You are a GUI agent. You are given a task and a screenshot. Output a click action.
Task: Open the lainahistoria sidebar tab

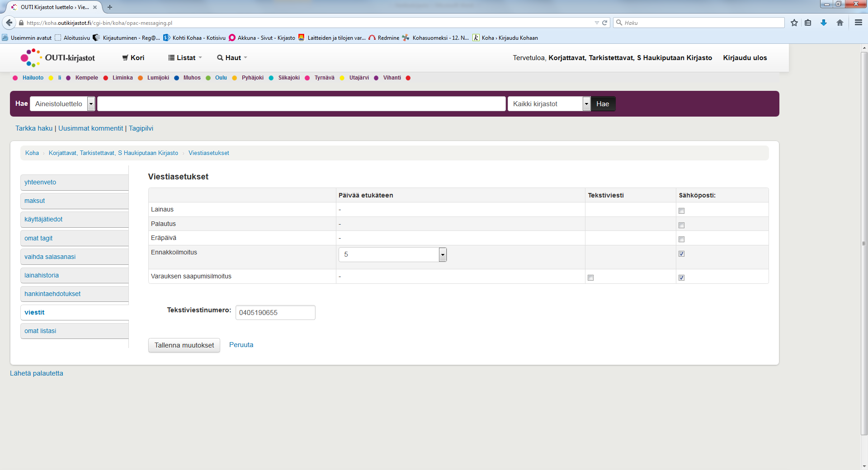point(75,275)
